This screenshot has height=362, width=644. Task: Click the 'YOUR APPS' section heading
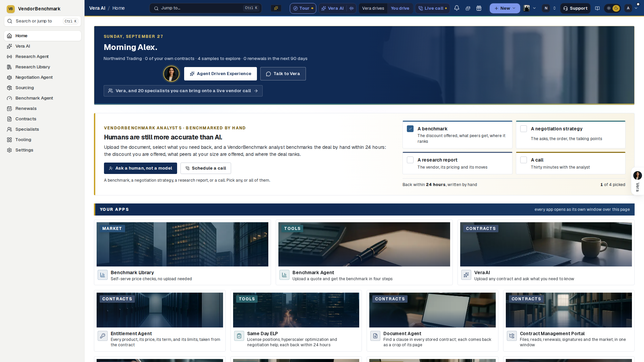(114, 209)
